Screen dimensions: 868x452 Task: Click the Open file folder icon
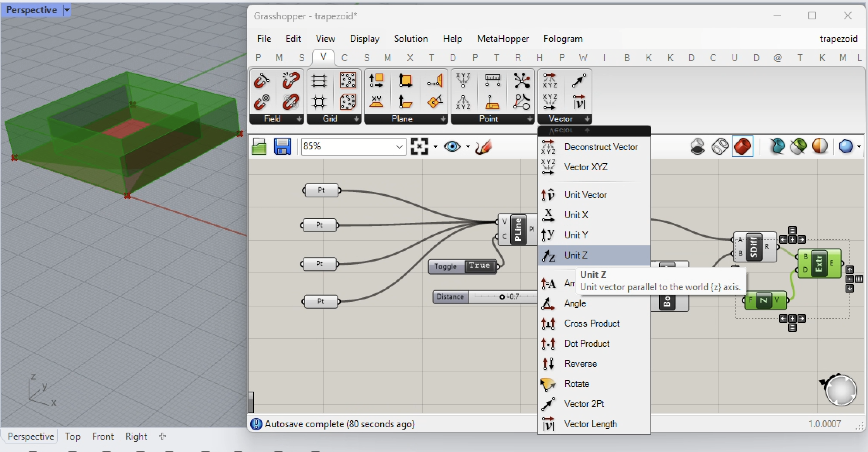pyautogui.click(x=259, y=147)
